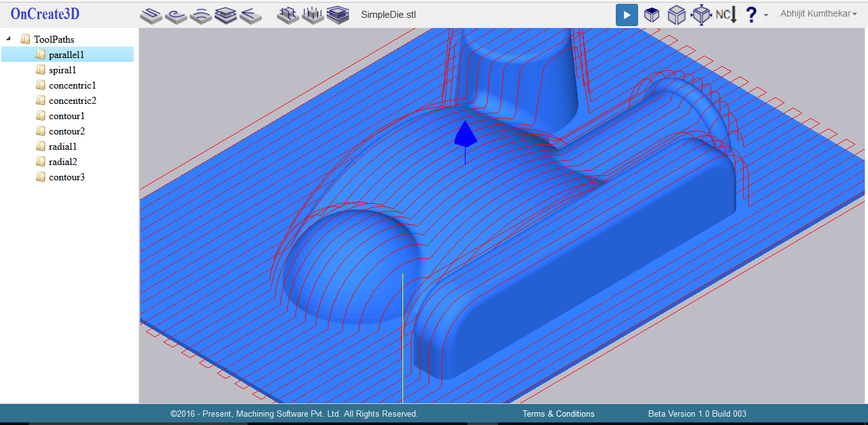Select the contour3 toolpath entry

pyautogui.click(x=67, y=177)
